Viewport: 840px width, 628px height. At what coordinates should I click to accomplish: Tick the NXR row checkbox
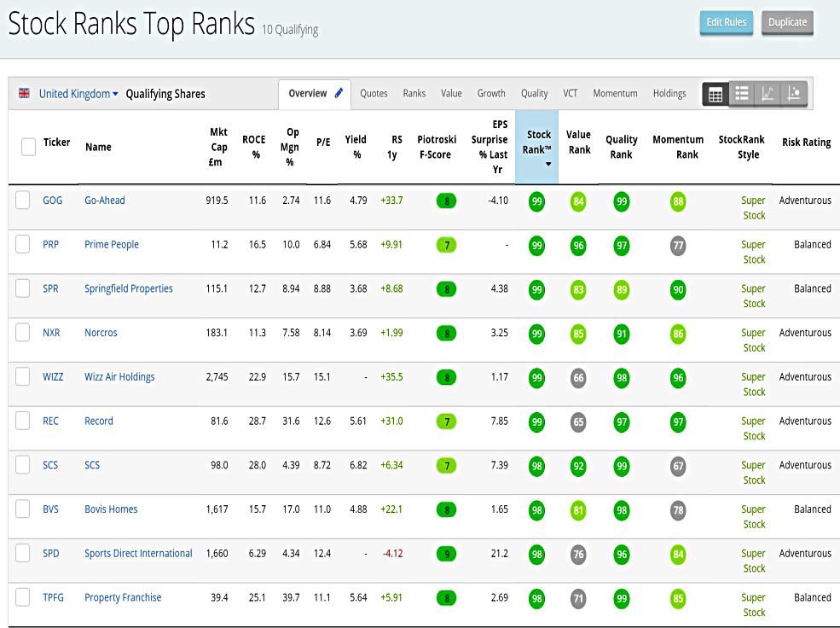pos(22,332)
